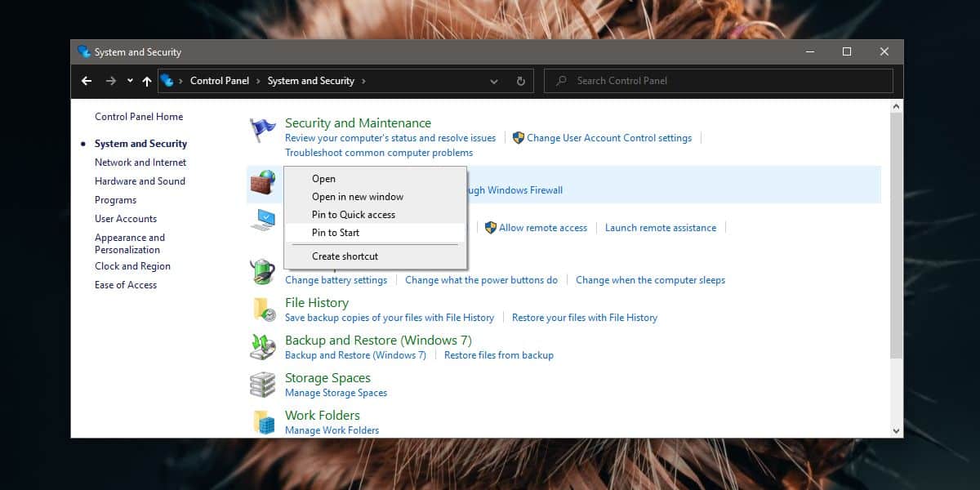Click the Control Panel icon in address bar

click(167, 80)
